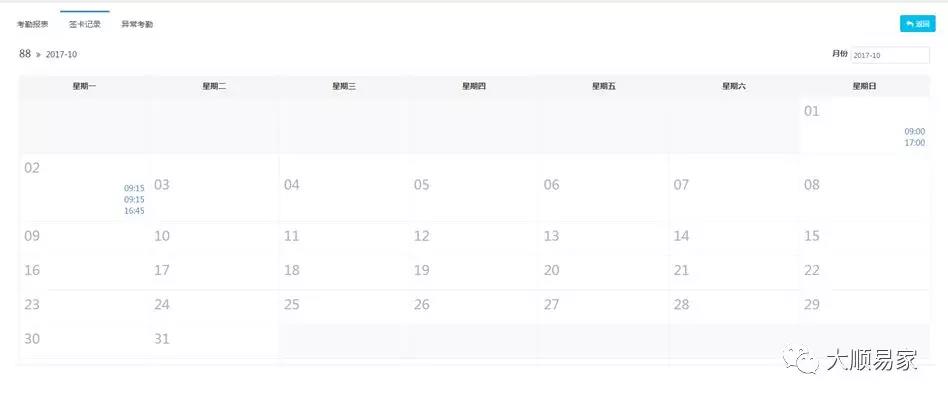Click the 星期日 column header
This screenshot has width=948, height=401.
coord(864,87)
